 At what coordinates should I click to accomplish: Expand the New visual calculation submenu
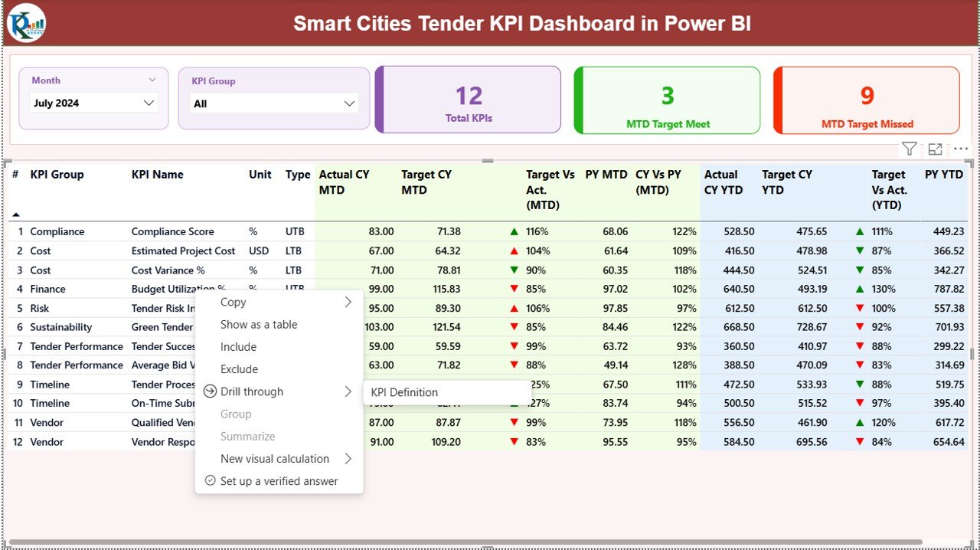point(348,459)
